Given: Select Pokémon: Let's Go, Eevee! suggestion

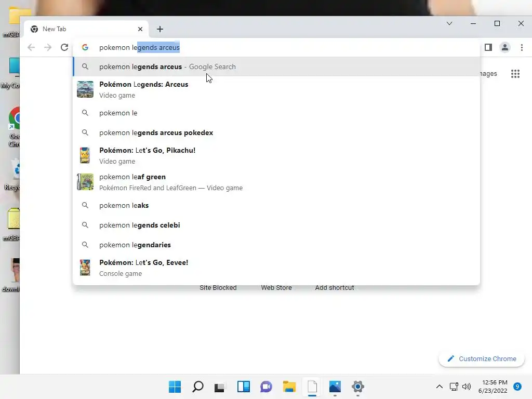Looking at the screenshot, I should [x=276, y=268].
